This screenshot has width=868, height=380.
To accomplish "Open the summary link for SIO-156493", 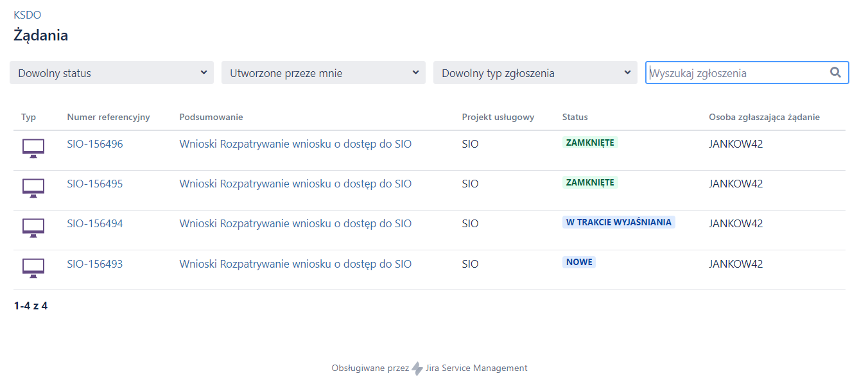I will (295, 263).
